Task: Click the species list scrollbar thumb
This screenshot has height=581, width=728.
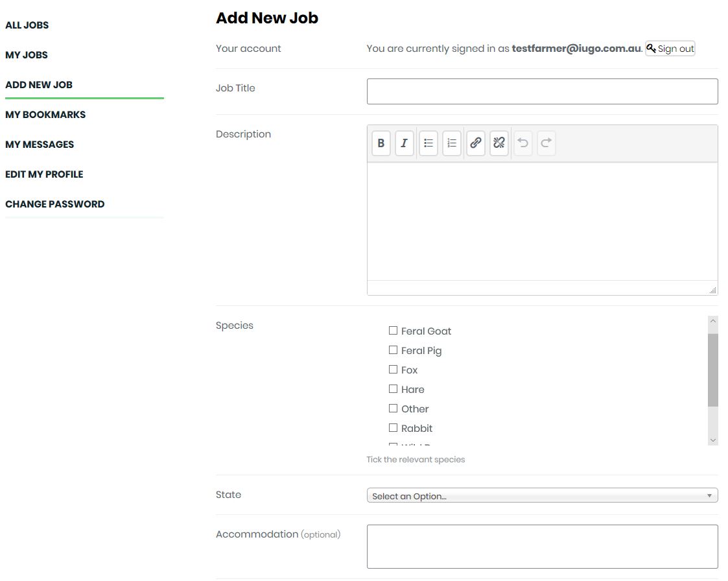Action: [x=713, y=370]
